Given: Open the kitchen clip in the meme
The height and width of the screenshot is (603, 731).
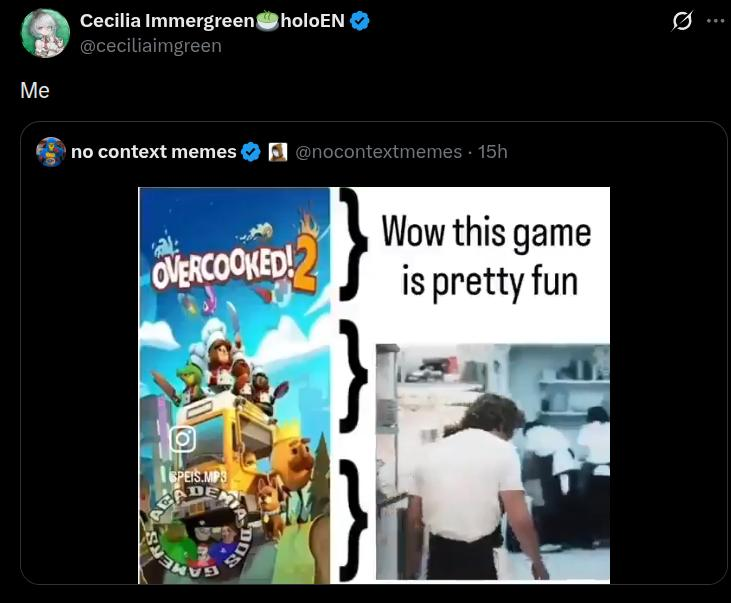Looking at the screenshot, I should pos(493,462).
